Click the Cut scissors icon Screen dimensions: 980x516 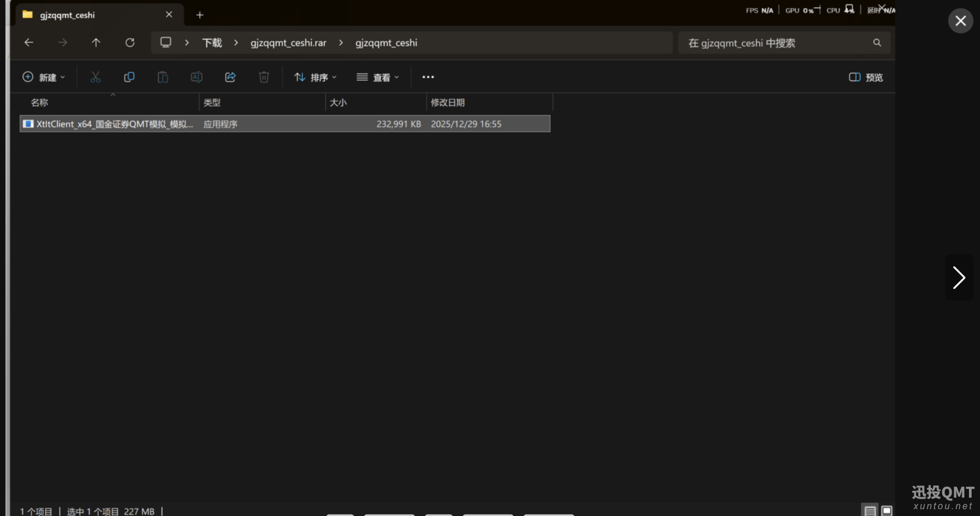(95, 77)
